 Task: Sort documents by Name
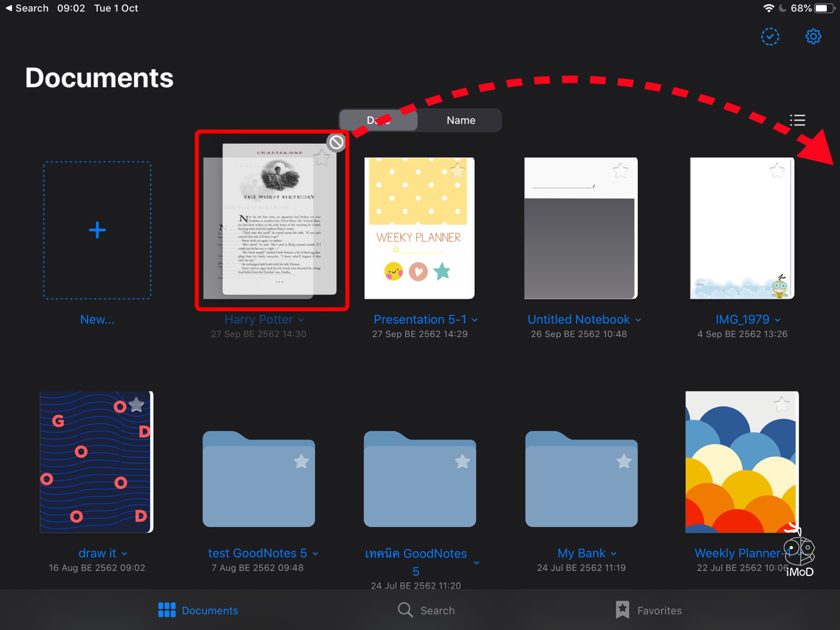pyautogui.click(x=461, y=120)
